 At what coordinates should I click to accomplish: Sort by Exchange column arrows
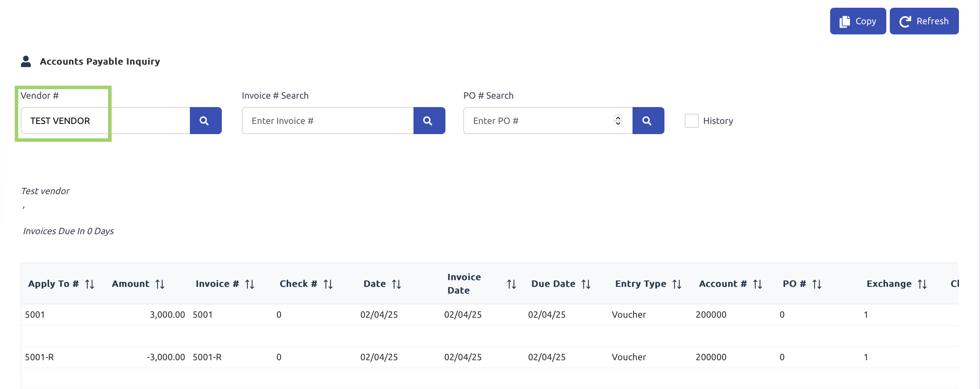point(922,284)
